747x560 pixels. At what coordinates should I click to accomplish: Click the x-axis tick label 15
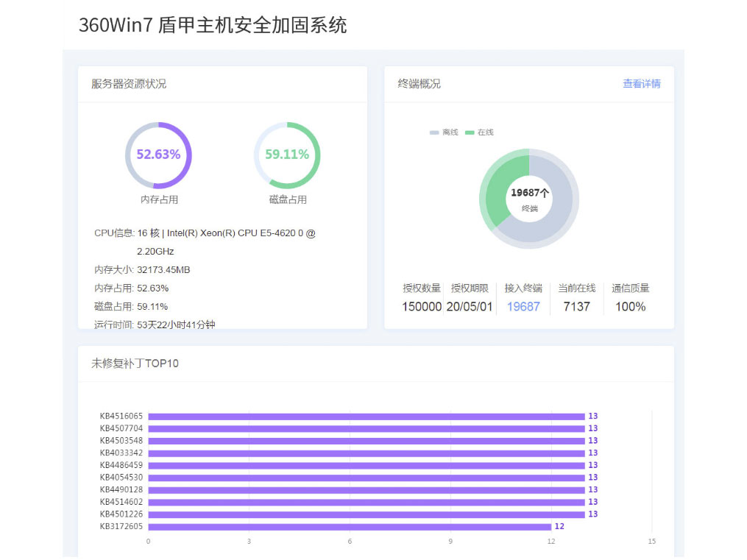[652, 542]
